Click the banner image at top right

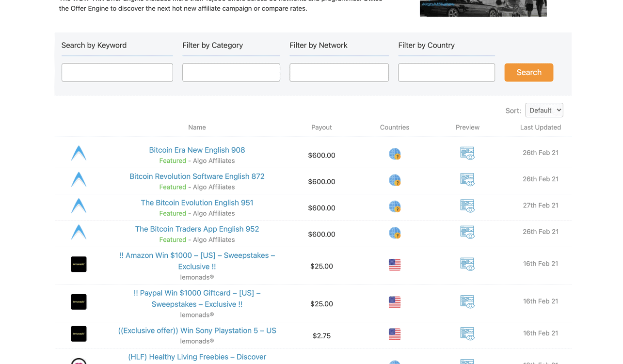tap(483, 8)
